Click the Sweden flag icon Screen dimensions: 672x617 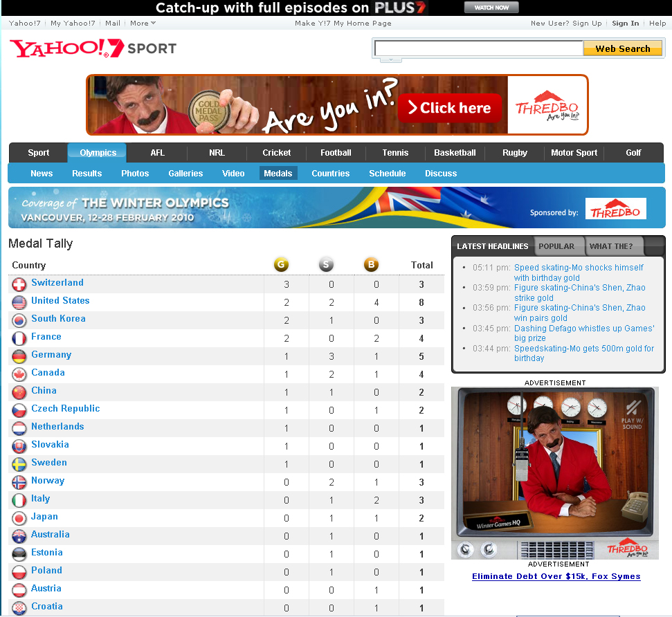pyautogui.click(x=19, y=464)
